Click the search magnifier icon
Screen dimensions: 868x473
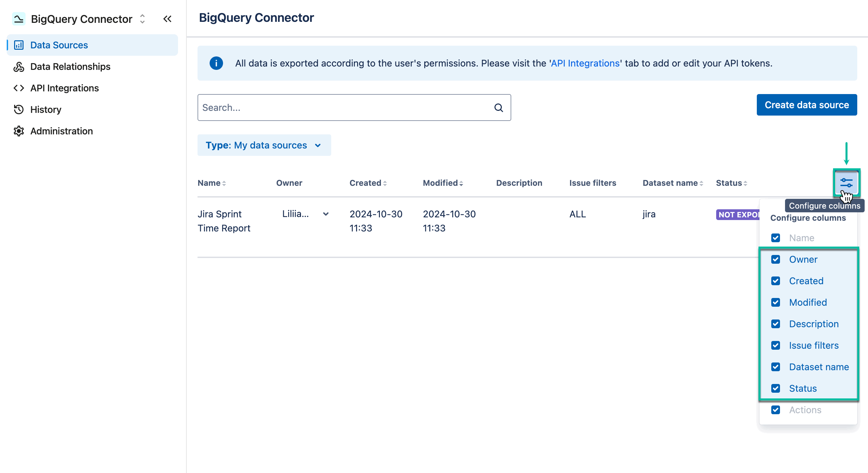[x=499, y=107]
